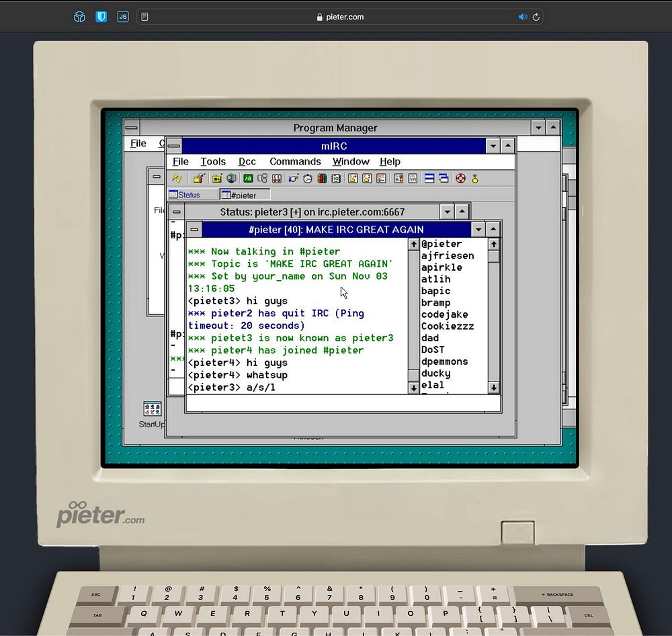This screenshot has width=672, height=636.
Task: Switch to the #pieter switchbar tab
Action: tap(245, 195)
